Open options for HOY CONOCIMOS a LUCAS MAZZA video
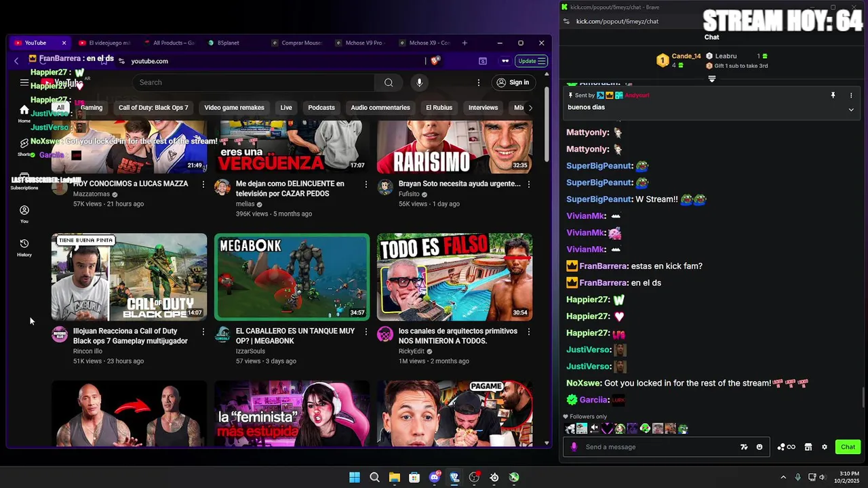 click(x=203, y=184)
